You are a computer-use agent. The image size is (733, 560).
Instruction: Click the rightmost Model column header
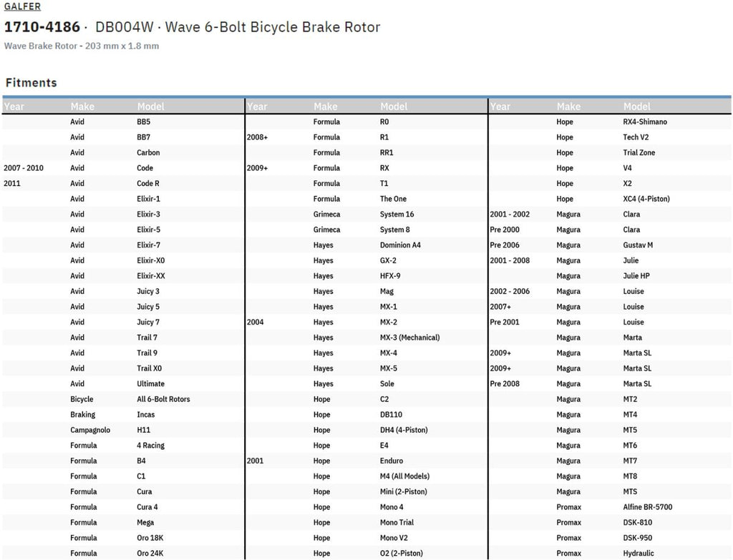(636, 107)
